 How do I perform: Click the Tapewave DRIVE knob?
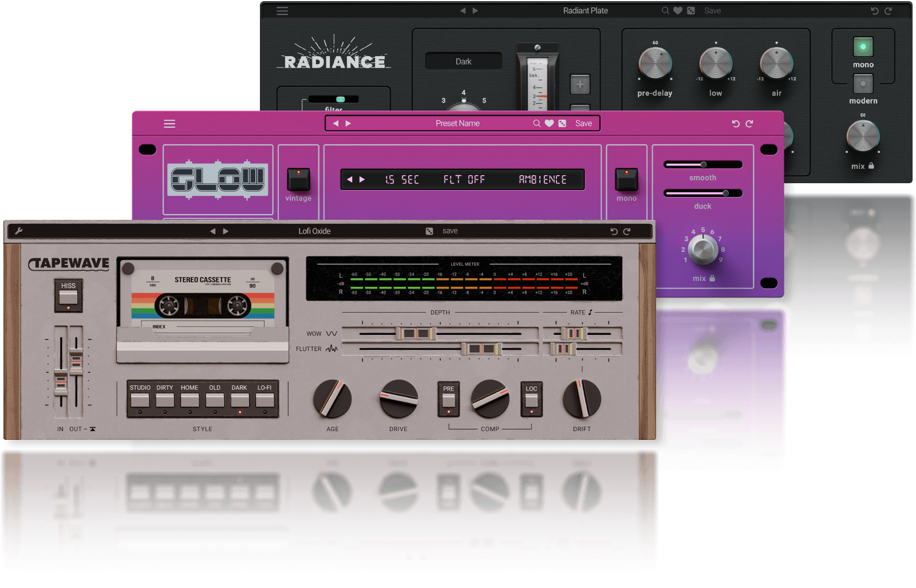point(398,398)
